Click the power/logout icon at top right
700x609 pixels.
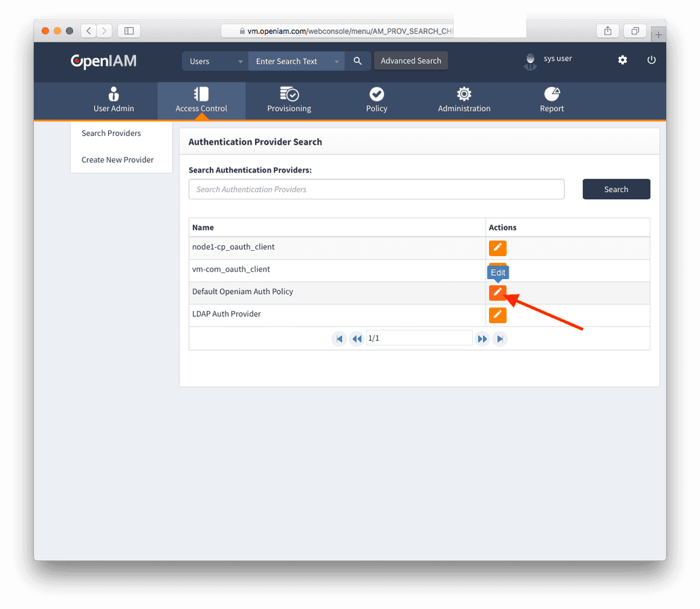coord(651,60)
